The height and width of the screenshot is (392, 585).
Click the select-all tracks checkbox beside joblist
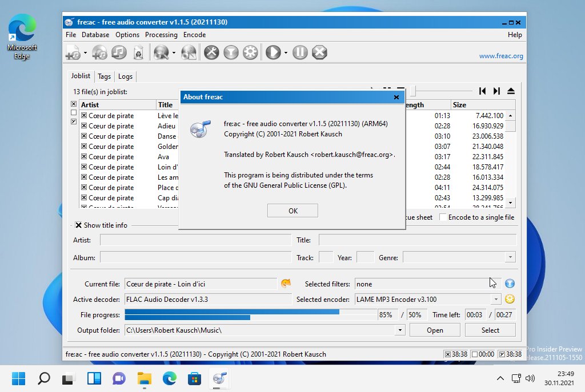pos(74,104)
